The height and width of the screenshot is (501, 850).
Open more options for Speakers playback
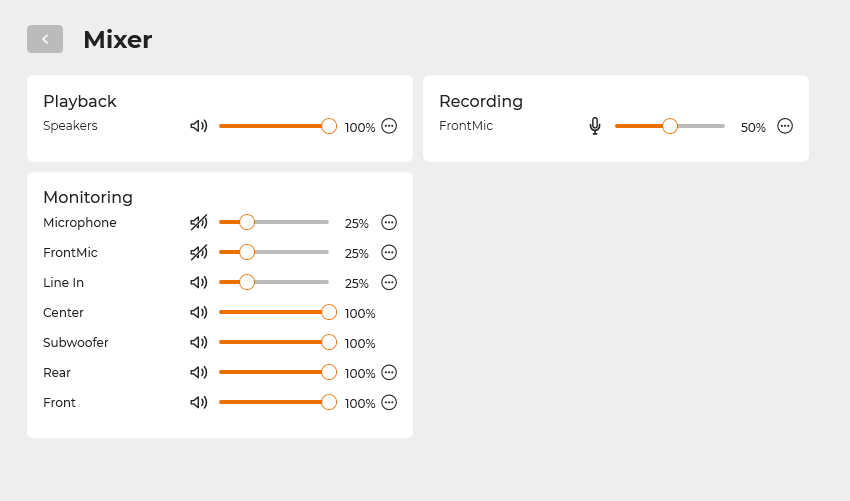point(389,126)
